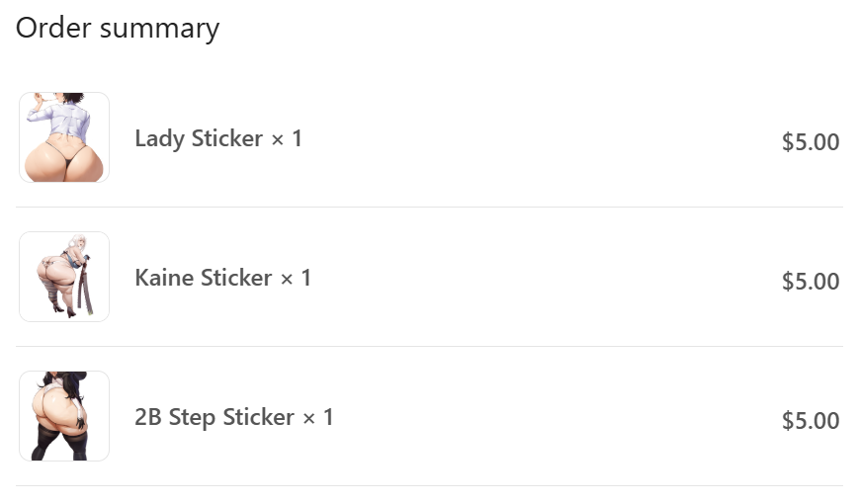Click the divider line below Lady Sticker row
The width and height of the screenshot is (860, 504).
429,208
